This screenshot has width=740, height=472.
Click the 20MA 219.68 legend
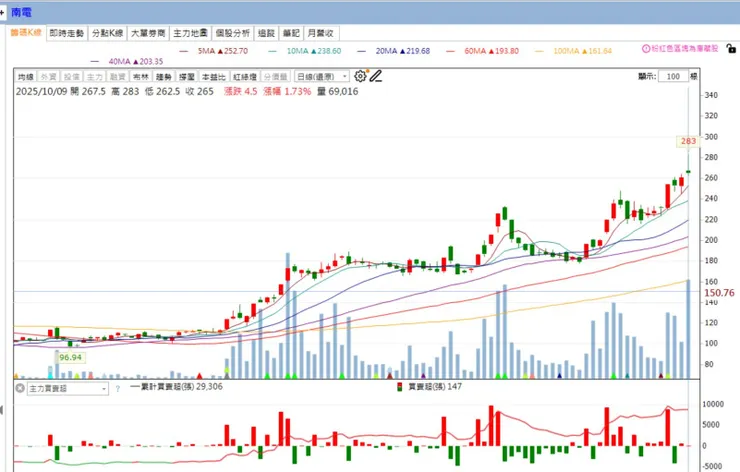[394, 51]
